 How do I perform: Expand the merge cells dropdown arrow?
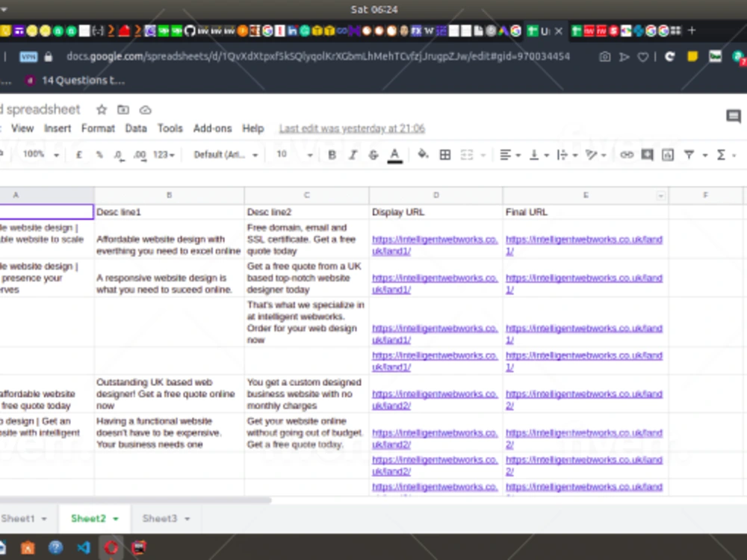[483, 155]
